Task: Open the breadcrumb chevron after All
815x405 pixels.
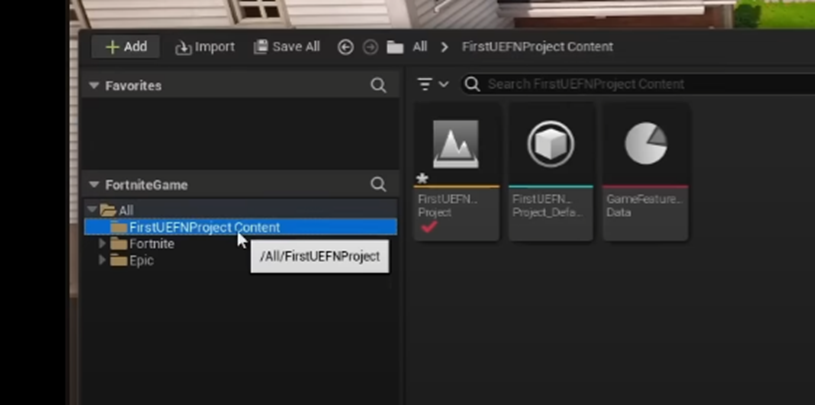Action: (x=444, y=47)
